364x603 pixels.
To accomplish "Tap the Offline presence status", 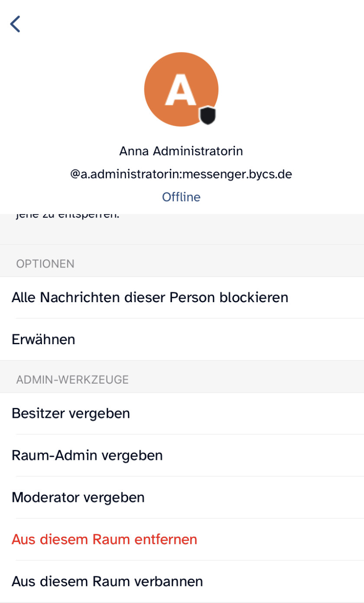I will coord(181,196).
